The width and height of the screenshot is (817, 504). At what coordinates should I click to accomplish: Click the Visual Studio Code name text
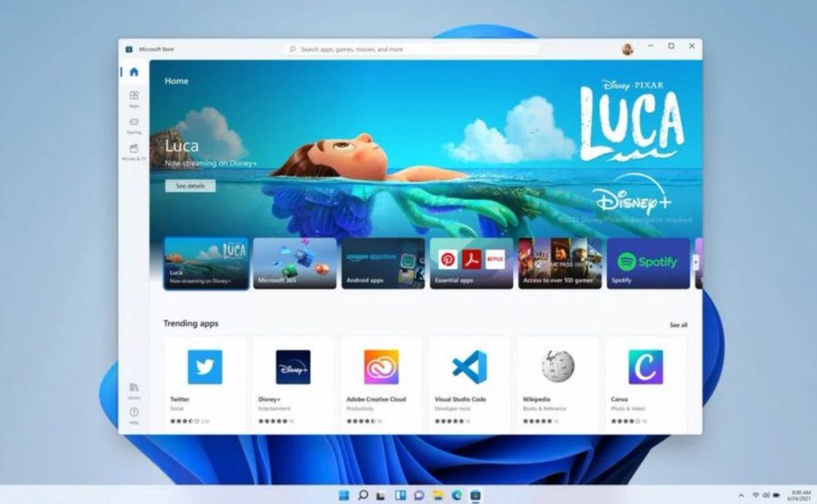(x=460, y=400)
